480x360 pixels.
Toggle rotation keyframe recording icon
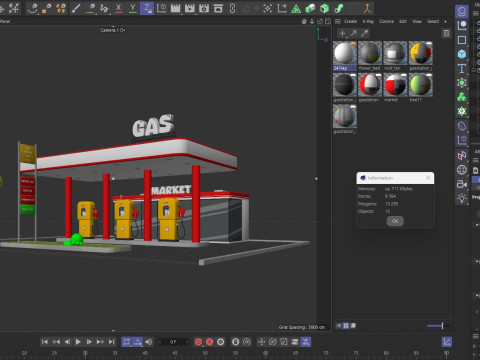tap(272, 342)
